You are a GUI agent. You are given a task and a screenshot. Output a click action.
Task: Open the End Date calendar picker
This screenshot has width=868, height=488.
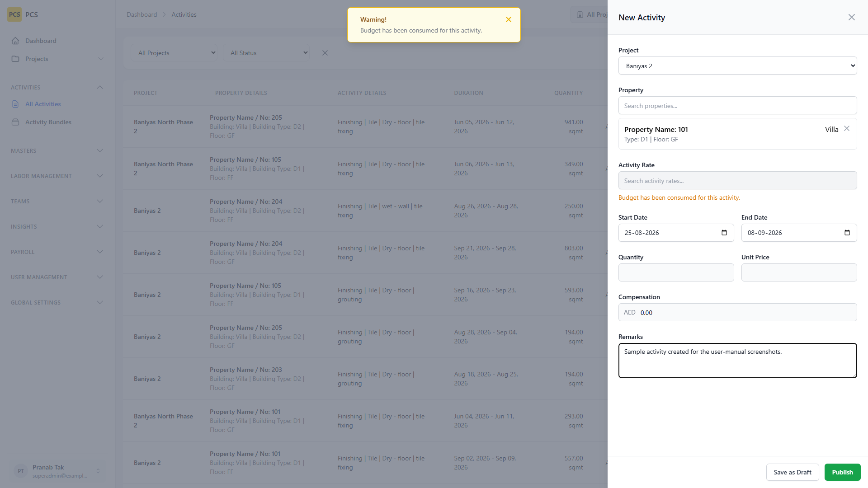(847, 233)
